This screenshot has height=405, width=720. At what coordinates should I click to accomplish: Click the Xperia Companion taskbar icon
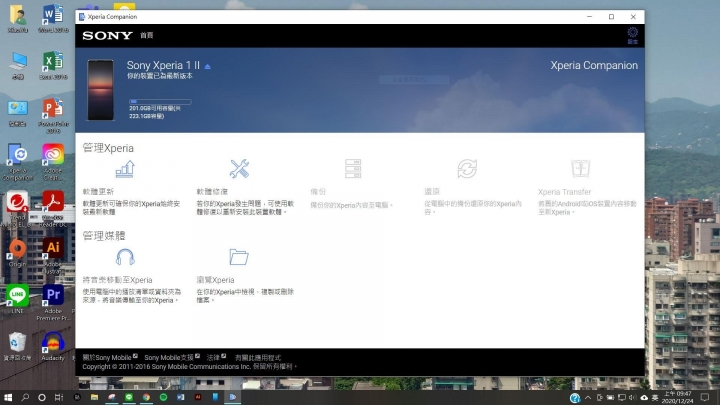tap(233, 397)
